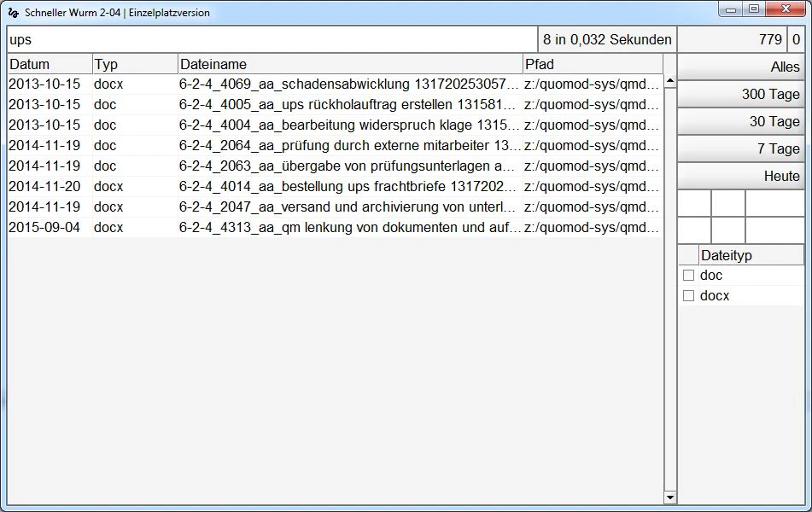Click the Dateityp column header in filter panel
Viewport: 812px width, 512px height.
pos(750,255)
